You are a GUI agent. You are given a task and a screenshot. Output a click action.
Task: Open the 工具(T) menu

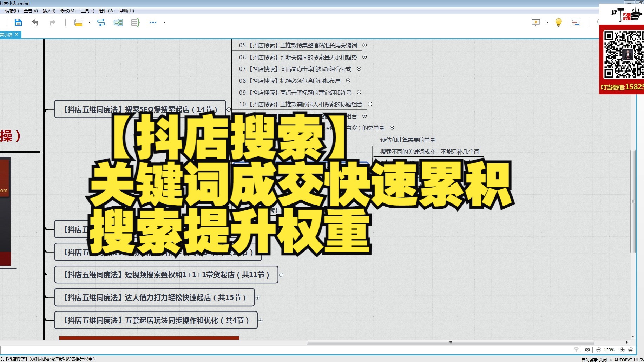click(x=87, y=11)
